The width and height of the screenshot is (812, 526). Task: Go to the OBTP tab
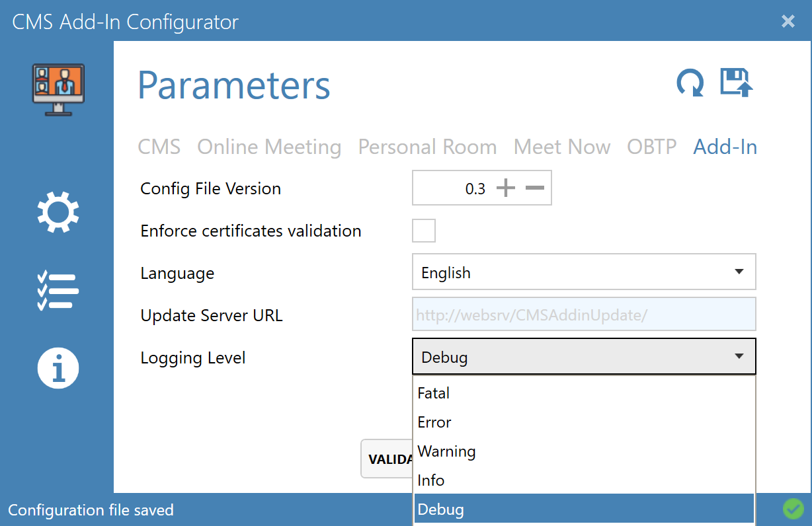coord(652,147)
